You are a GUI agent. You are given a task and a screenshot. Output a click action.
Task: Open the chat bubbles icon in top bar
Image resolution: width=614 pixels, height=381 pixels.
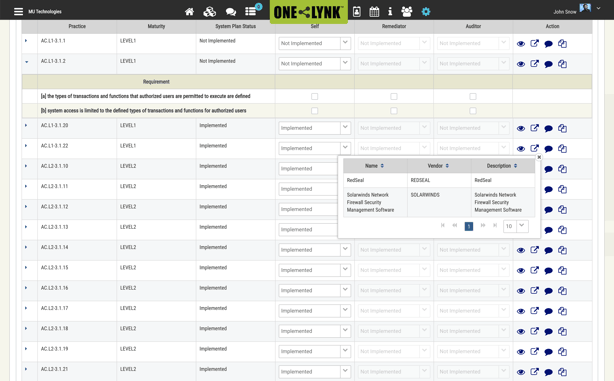[231, 12]
